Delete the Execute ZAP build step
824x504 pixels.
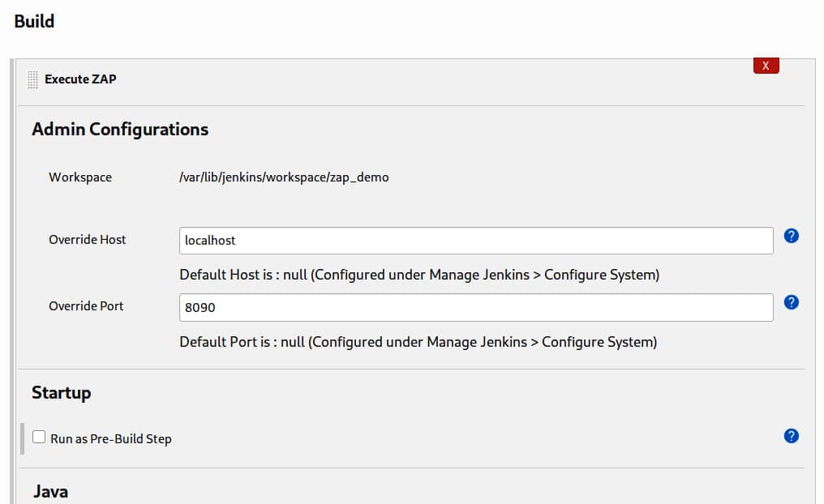[766, 66]
